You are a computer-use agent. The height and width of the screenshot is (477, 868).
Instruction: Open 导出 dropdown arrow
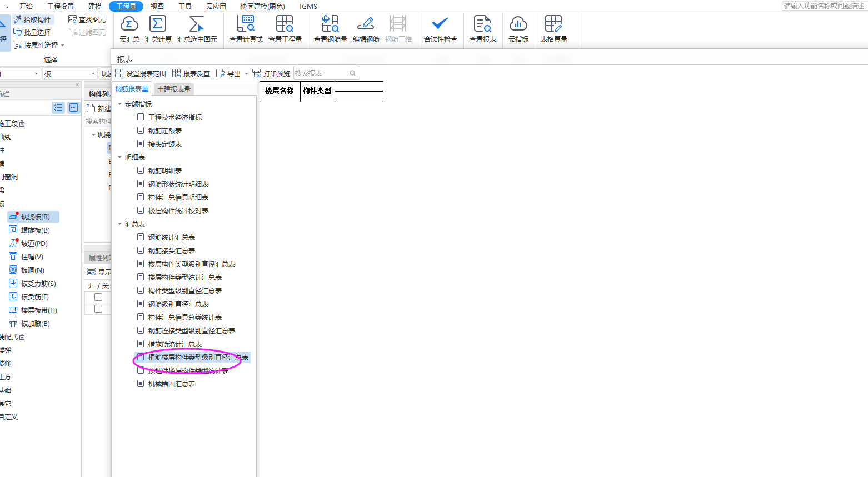[246, 74]
